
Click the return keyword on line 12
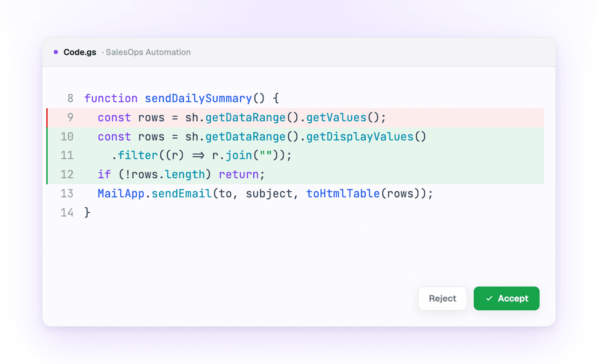239,175
